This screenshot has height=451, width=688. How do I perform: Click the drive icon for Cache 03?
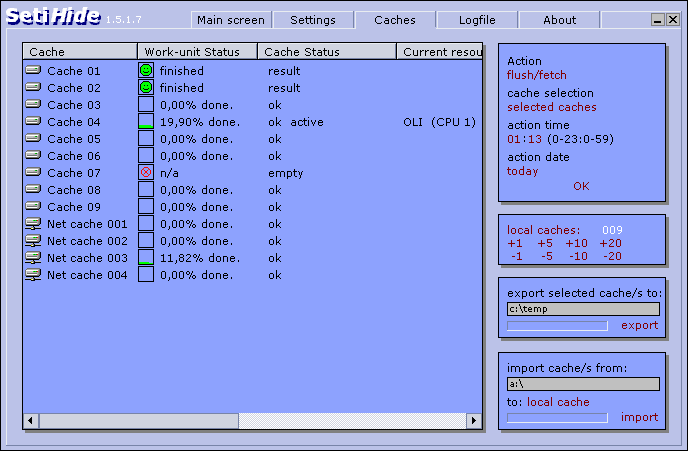33,104
